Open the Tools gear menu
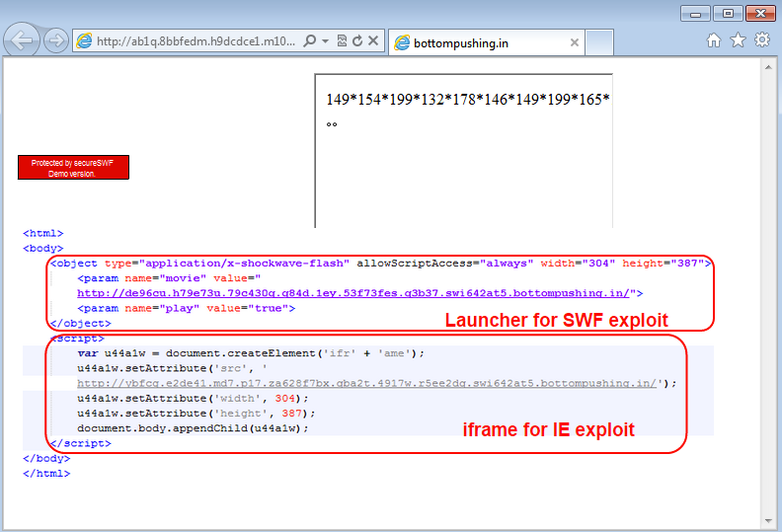782x532 pixels. [762, 39]
